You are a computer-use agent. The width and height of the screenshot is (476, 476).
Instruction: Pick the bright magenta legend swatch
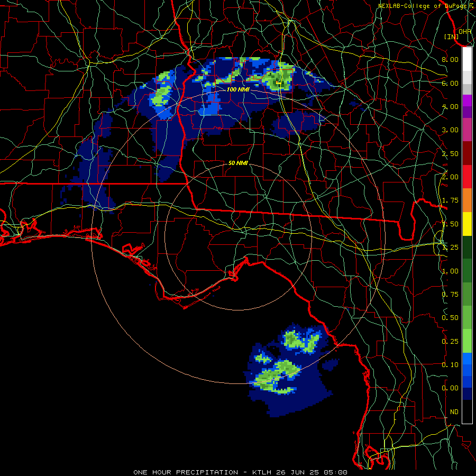[467, 100]
